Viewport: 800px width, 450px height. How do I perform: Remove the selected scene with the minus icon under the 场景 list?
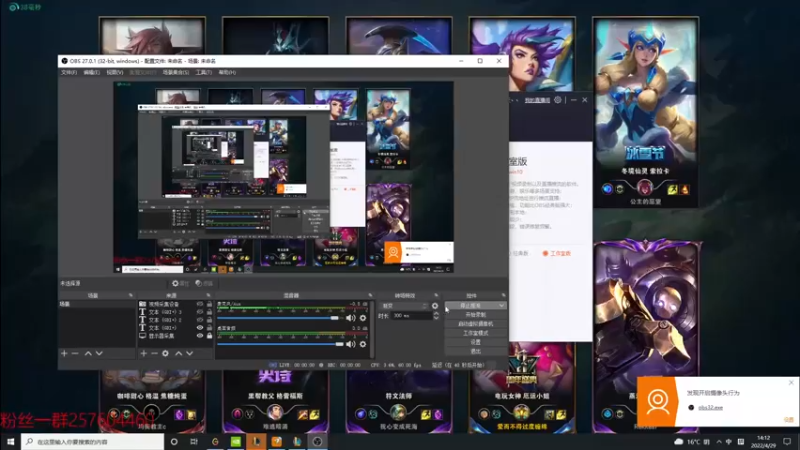click(75, 353)
